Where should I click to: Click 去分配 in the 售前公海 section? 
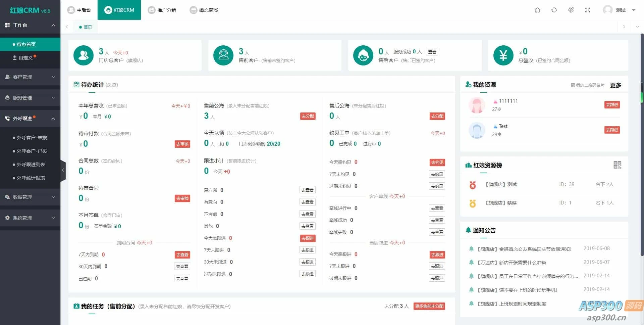[x=307, y=116]
